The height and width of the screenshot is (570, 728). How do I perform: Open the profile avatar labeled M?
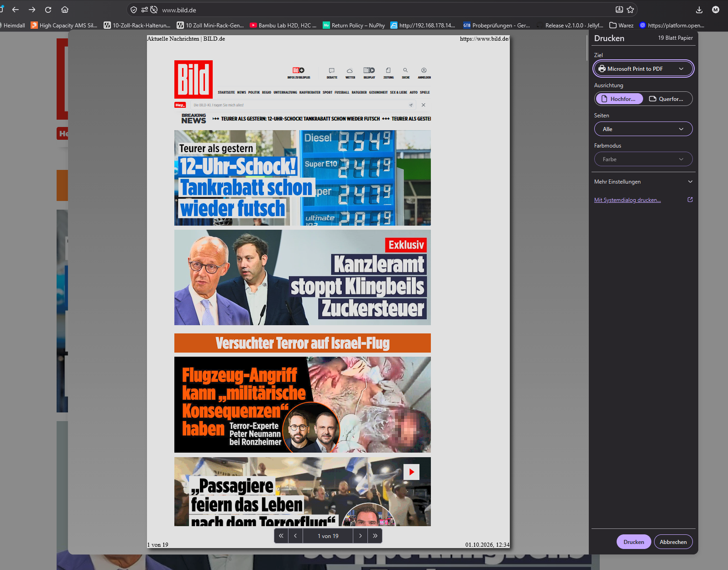[716, 10]
